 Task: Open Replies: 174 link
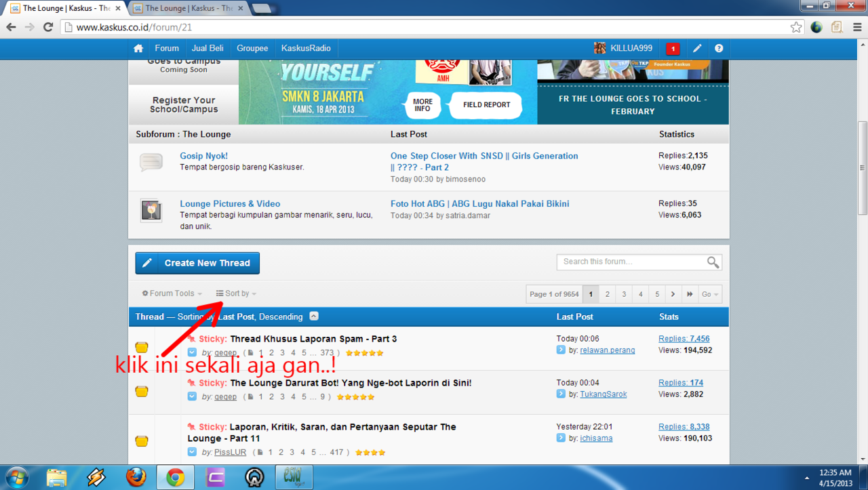pos(681,383)
